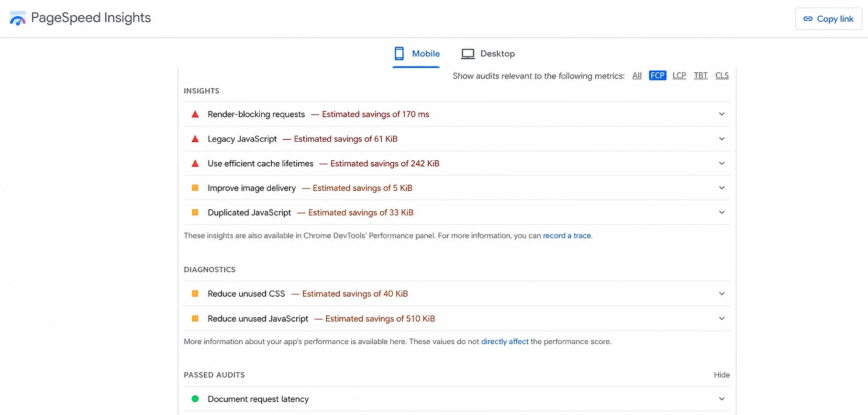Expand Use efficient cache lifetimes chevron
The width and height of the screenshot is (868, 415).
(722, 163)
